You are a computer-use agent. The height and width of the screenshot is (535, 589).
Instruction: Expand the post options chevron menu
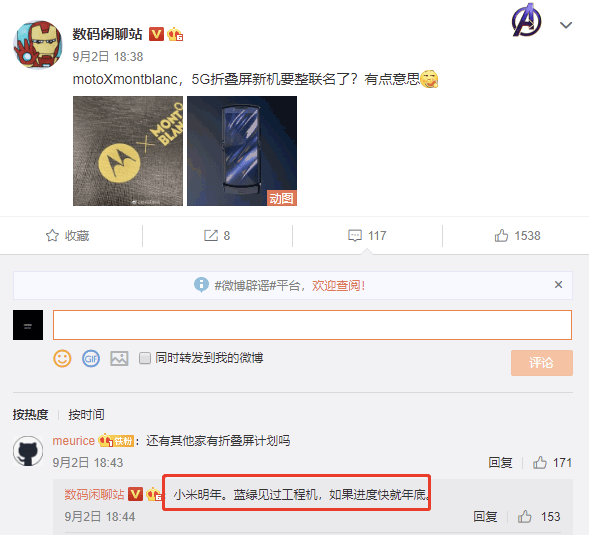(566, 25)
